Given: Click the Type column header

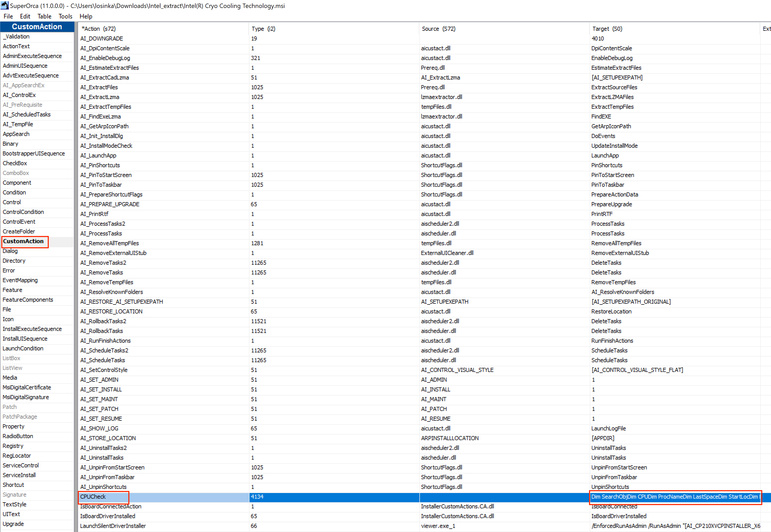Looking at the screenshot, I should pos(263,29).
